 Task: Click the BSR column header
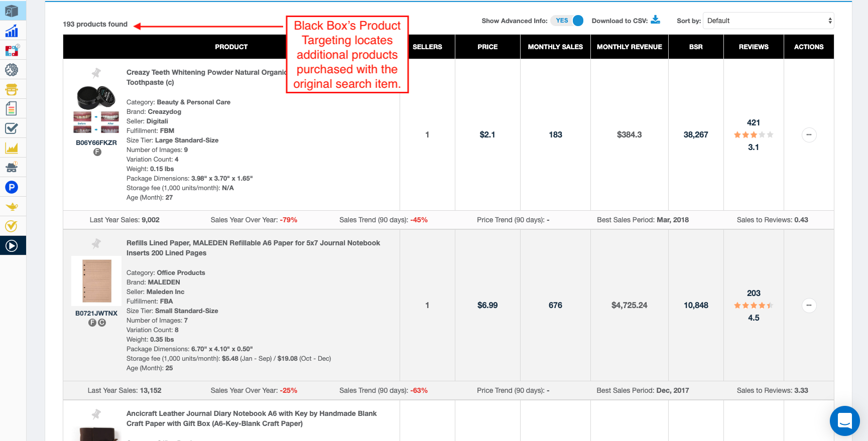point(696,47)
